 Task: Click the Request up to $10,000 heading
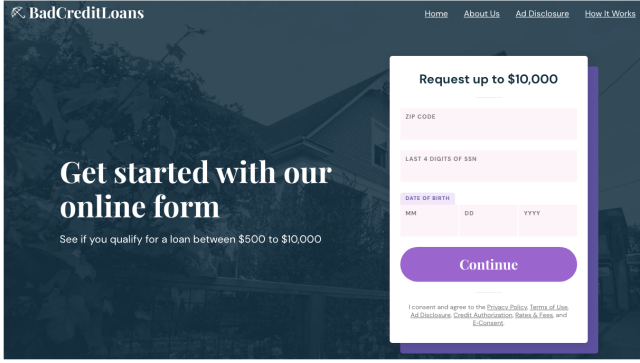click(489, 79)
